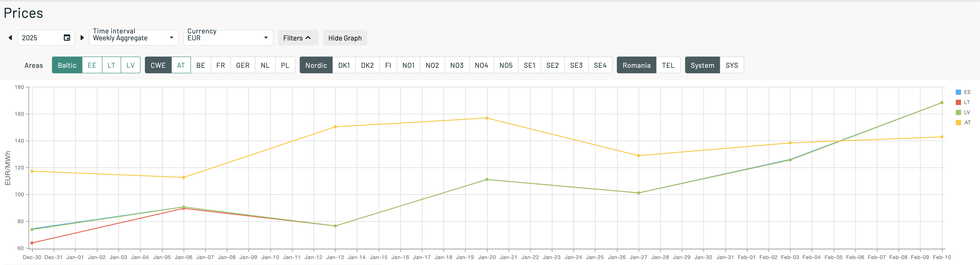Toggle the AT area filter
Image resolution: width=980 pixels, height=265 pixels.
[x=181, y=65]
